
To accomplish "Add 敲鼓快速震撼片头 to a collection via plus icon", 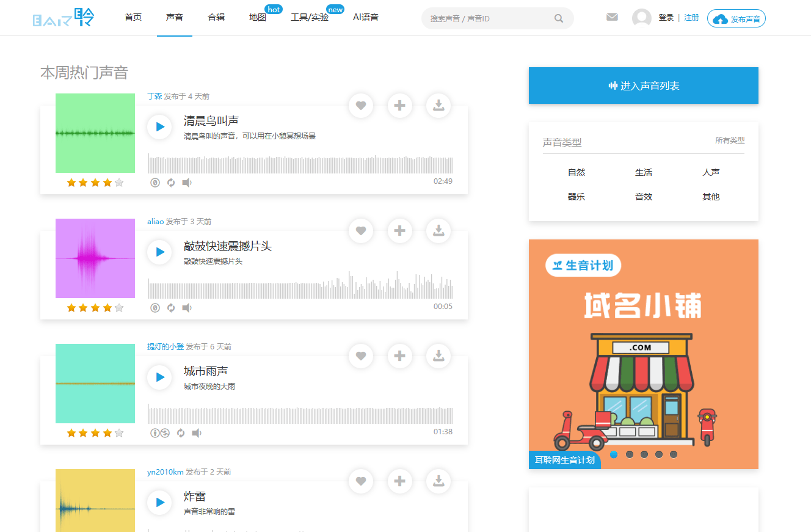I will pos(399,231).
